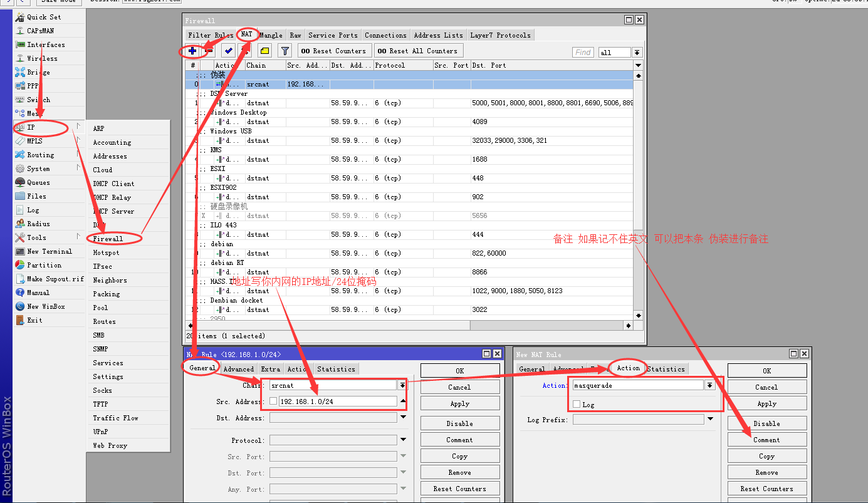This screenshot has width=868, height=503.
Task: Click Exit in the sidebar
Action: tap(34, 320)
